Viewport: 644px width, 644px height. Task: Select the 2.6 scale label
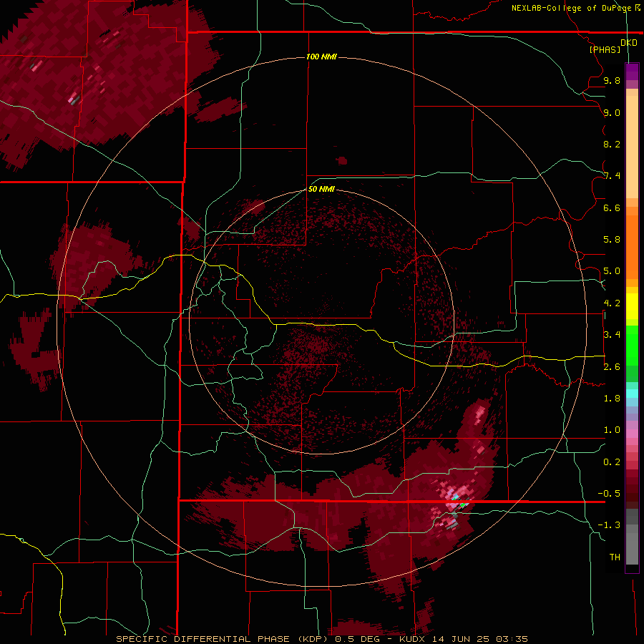tap(612, 367)
